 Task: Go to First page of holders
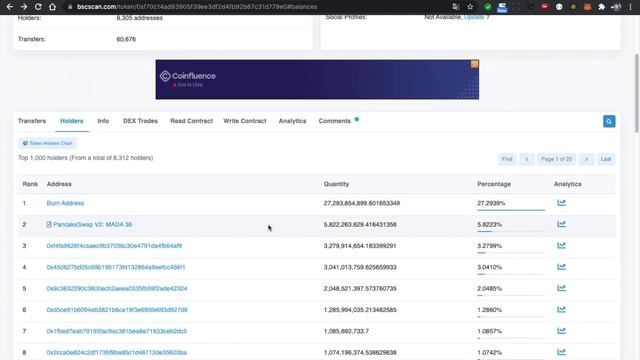click(507, 159)
